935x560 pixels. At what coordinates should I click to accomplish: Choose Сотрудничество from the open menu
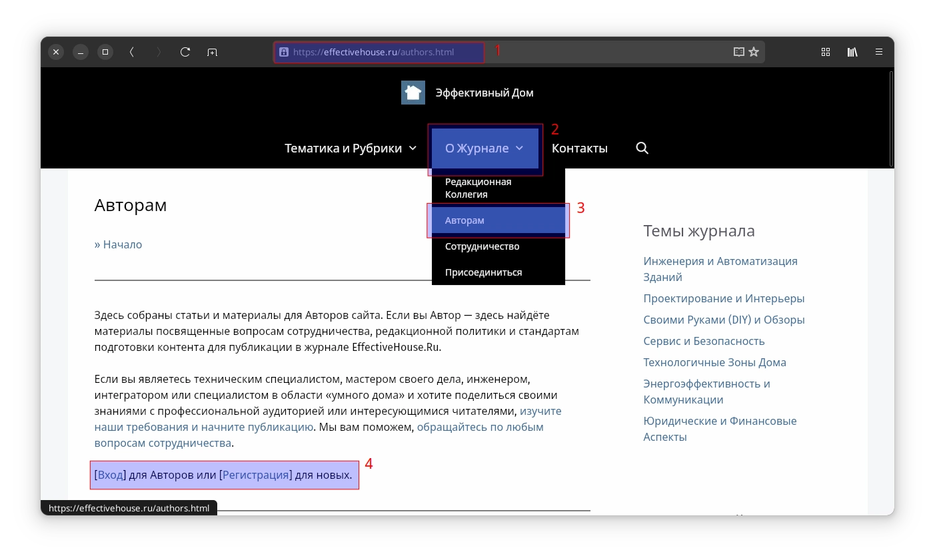(x=482, y=246)
